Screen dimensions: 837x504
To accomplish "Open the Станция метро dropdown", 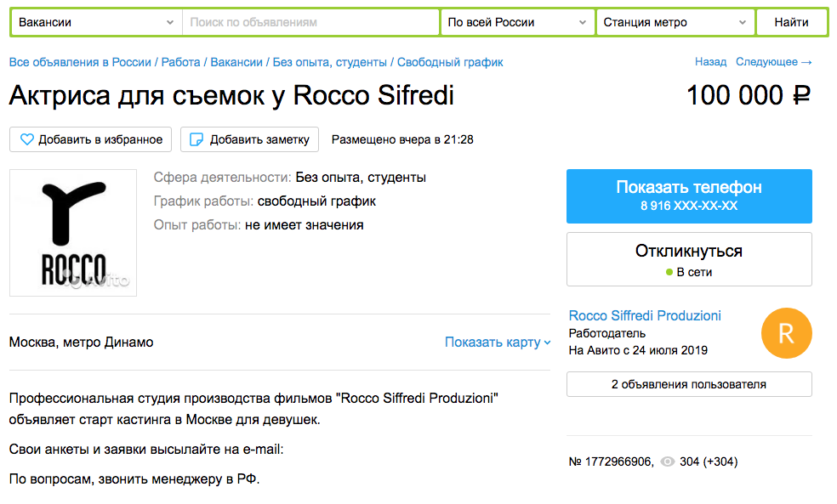I will pyautogui.click(x=675, y=22).
